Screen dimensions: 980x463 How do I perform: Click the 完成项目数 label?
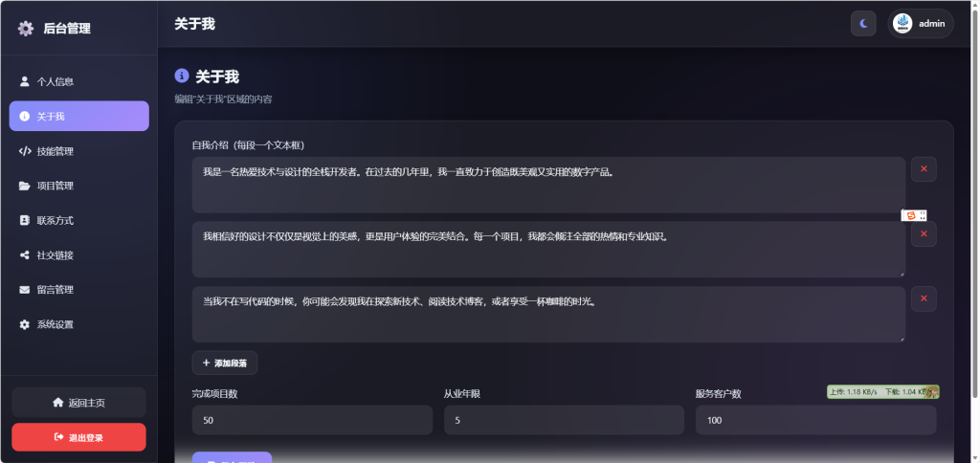pos(214,393)
